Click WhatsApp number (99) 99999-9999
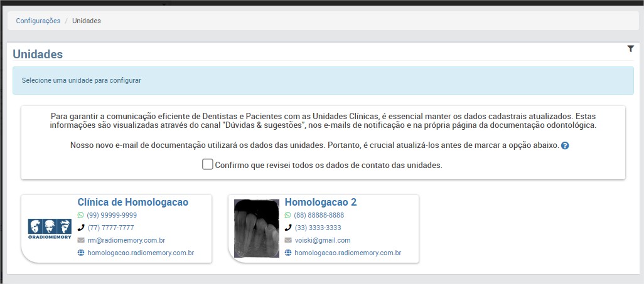The height and width of the screenshot is (284, 644). coord(112,215)
